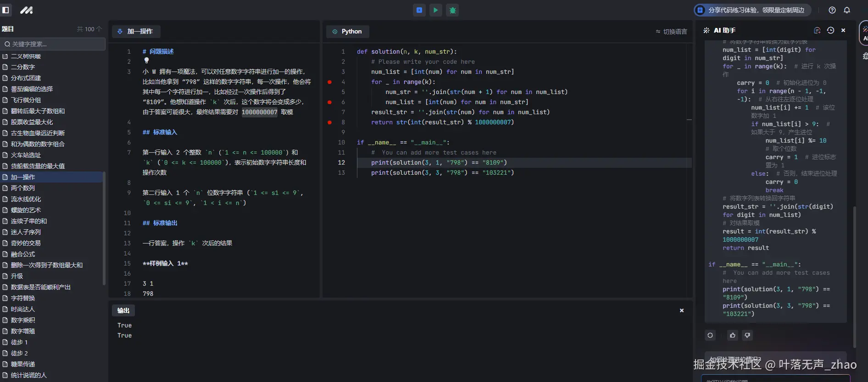The image size is (868, 382).
Task: Click the green Run code play button
Action: click(435, 10)
